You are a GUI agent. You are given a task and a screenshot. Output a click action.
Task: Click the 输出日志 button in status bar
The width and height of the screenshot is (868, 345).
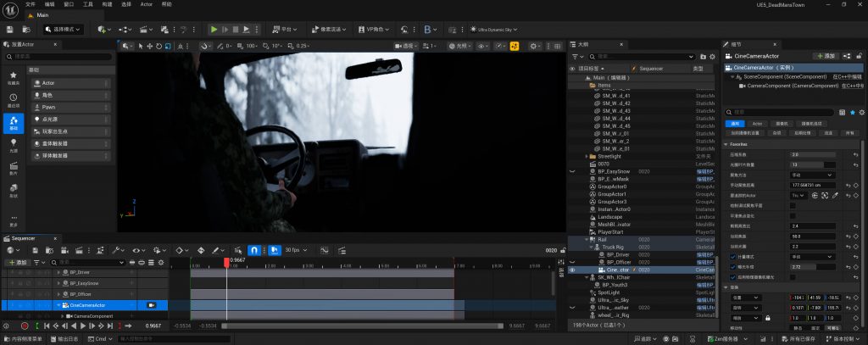click(67, 338)
